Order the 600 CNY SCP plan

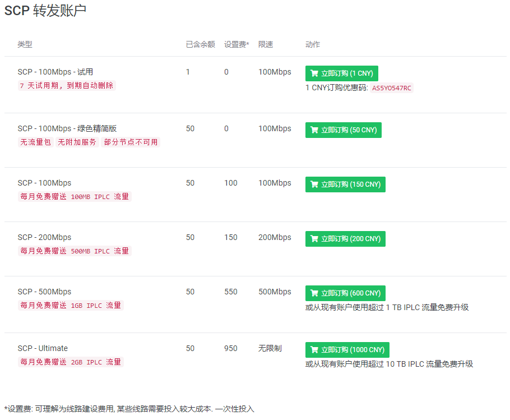345,293
